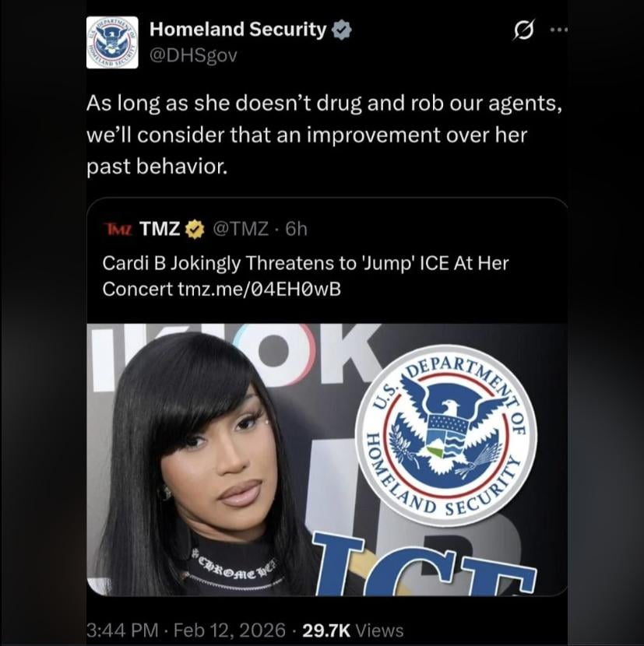Click the main tweet text about agents
This screenshot has width=644, height=646.
tap(324, 135)
